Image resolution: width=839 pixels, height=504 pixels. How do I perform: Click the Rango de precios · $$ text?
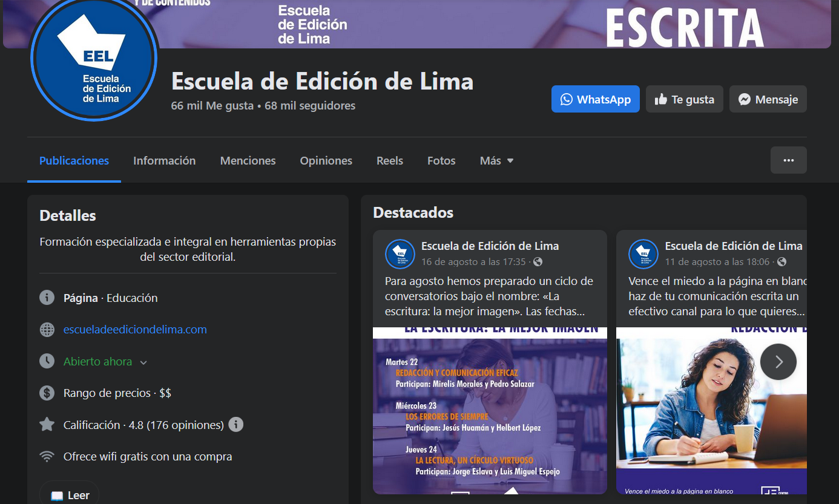(x=117, y=393)
